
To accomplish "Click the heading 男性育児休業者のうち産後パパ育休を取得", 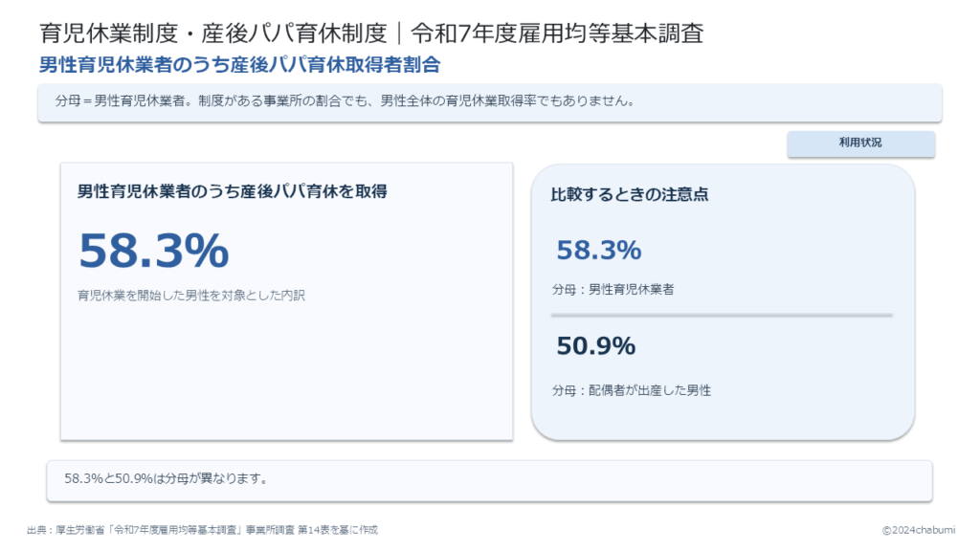I will pos(232,191).
